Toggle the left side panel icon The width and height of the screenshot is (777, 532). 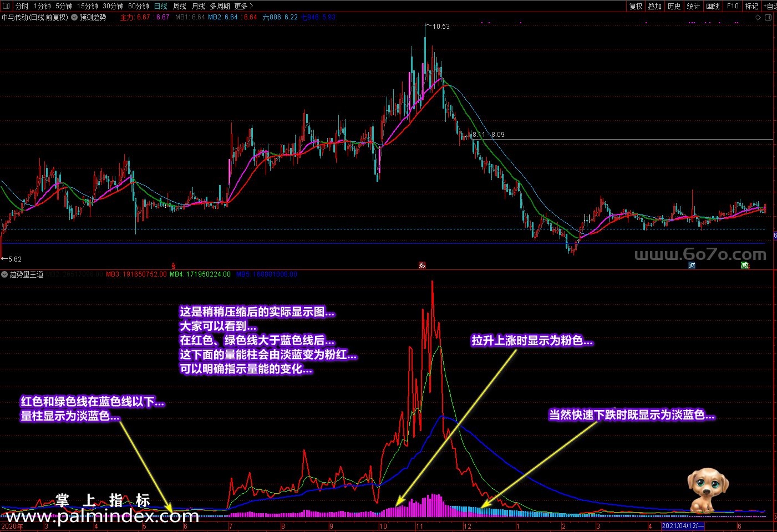[x=6, y=6]
